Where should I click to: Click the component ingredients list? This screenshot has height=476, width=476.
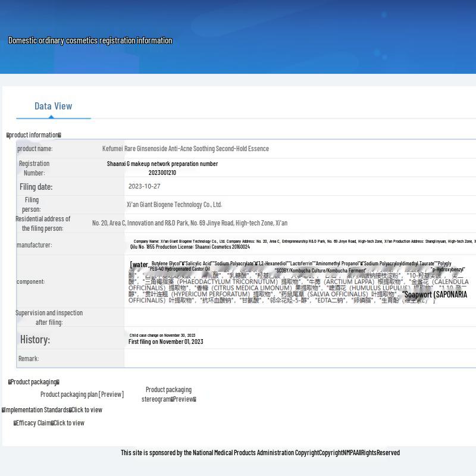click(x=297, y=281)
